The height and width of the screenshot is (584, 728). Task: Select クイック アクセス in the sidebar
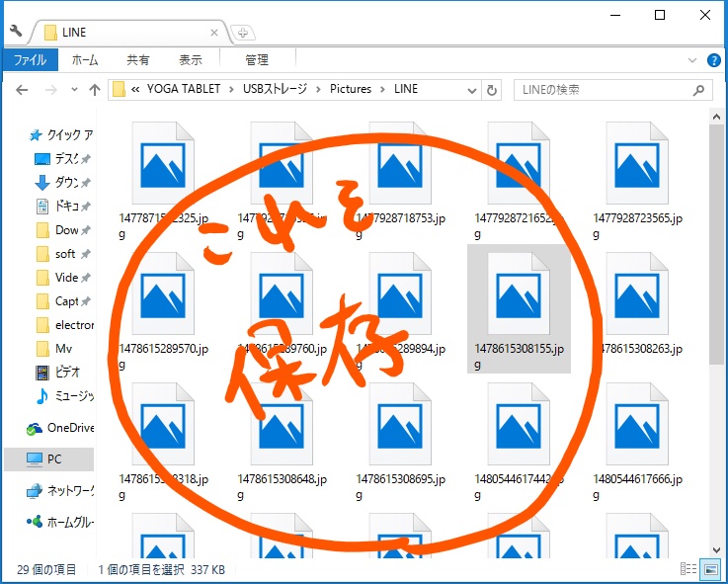[x=60, y=135]
